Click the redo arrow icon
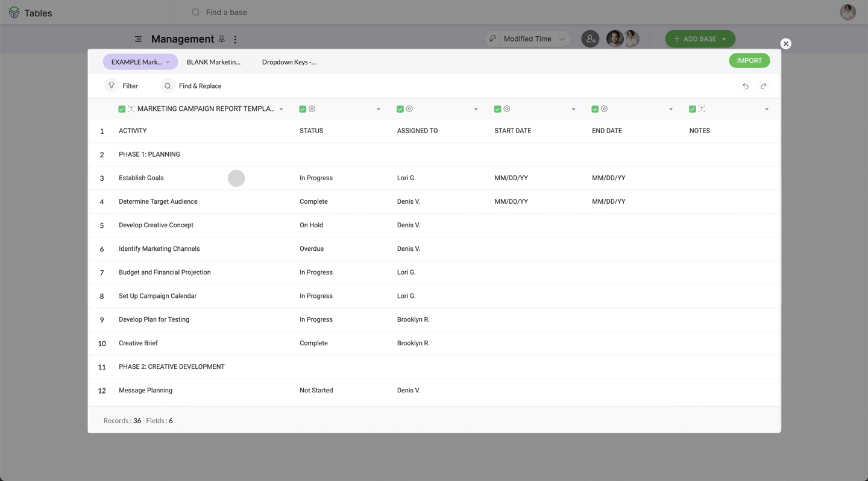The width and height of the screenshot is (868, 481). pos(764,86)
